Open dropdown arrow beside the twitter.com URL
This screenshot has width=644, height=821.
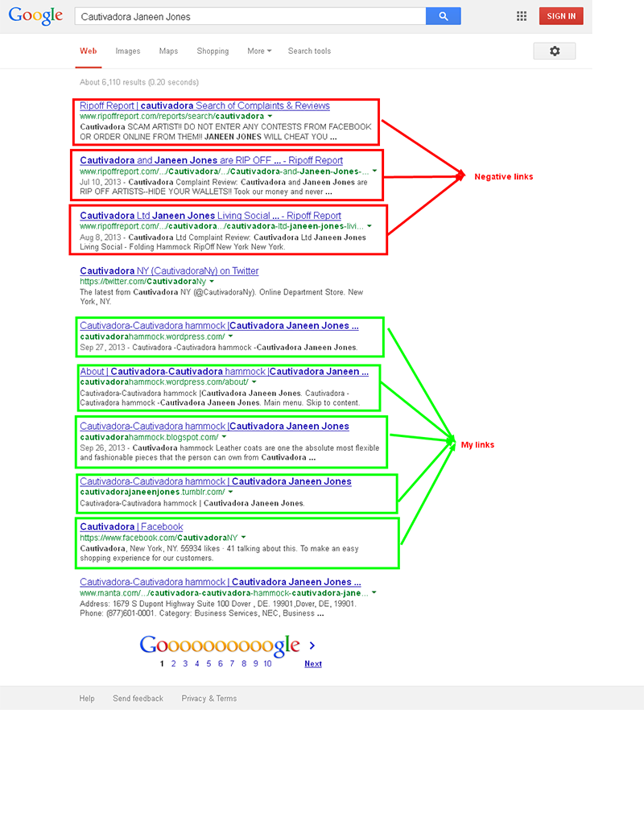point(212,282)
